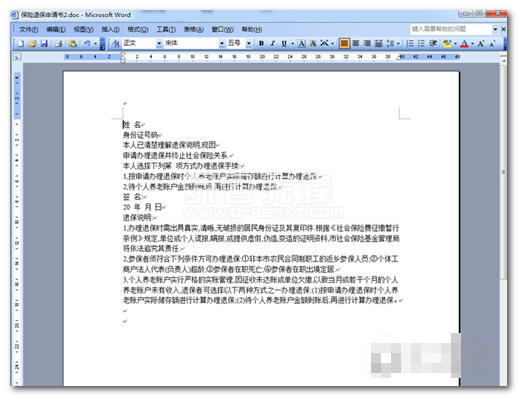Open the 格式(O) menu
The height and width of the screenshot is (397, 518).
(x=138, y=29)
